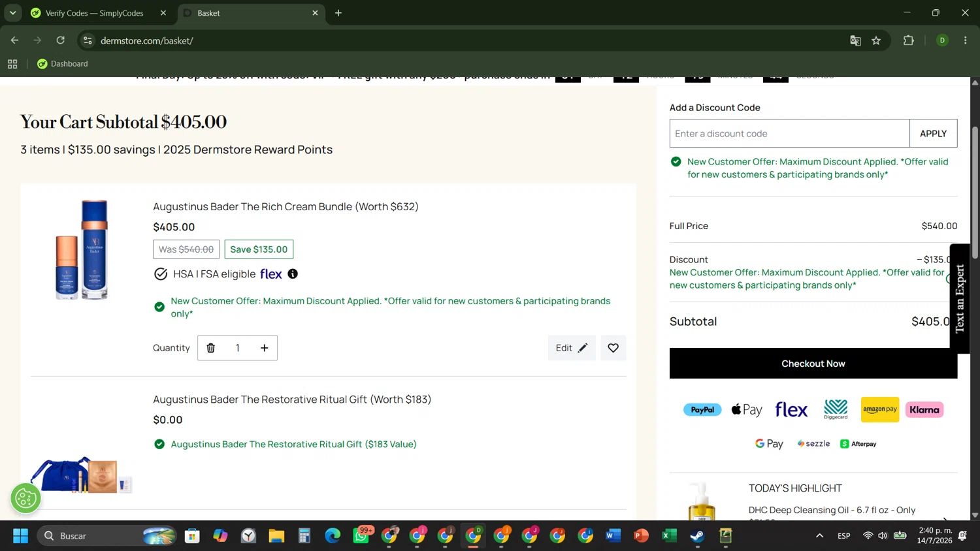Viewport: 980px width, 551px height.
Task: Show hidden system tray icons
Action: tap(819, 536)
